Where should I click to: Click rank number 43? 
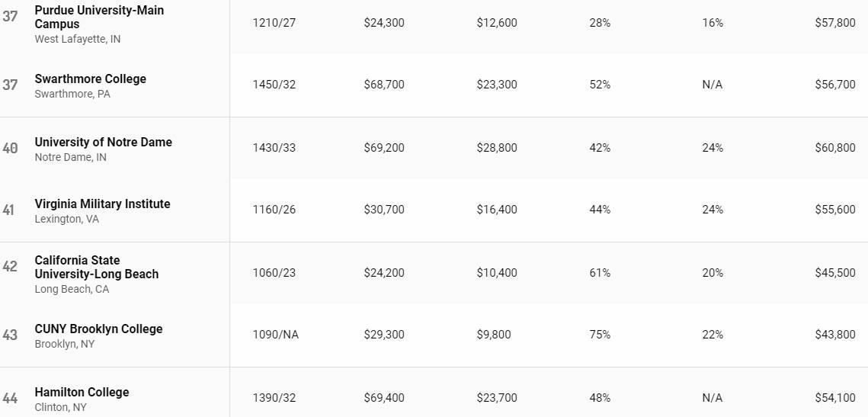(x=10, y=335)
